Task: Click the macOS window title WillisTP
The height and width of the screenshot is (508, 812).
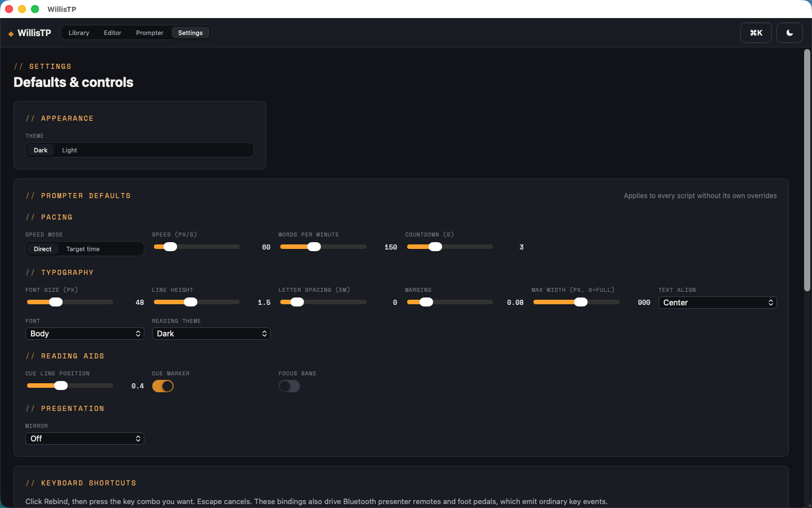Action: tap(62, 9)
